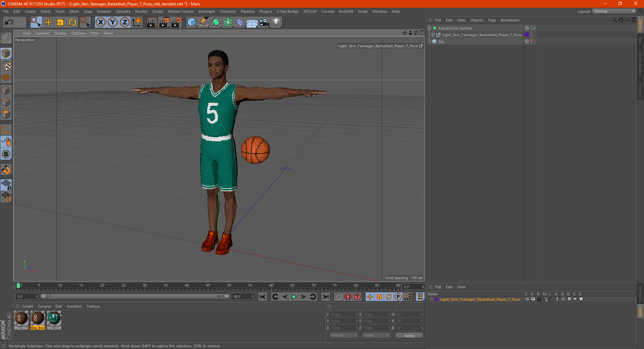The image size is (644, 349).
Task: Select the Live Selection tool
Action: (x=36, y=22)
